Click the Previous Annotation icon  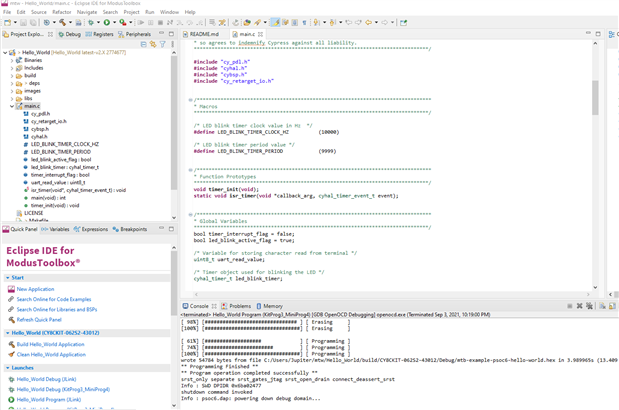tap(332, 22)
